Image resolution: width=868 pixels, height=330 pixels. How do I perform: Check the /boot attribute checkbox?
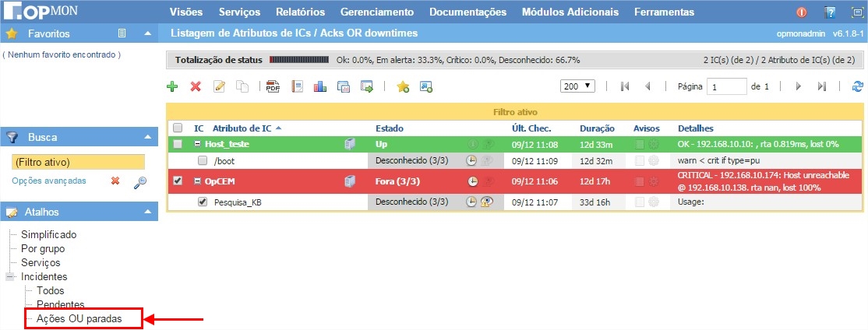pyautogui.click(x=203, y=161)
